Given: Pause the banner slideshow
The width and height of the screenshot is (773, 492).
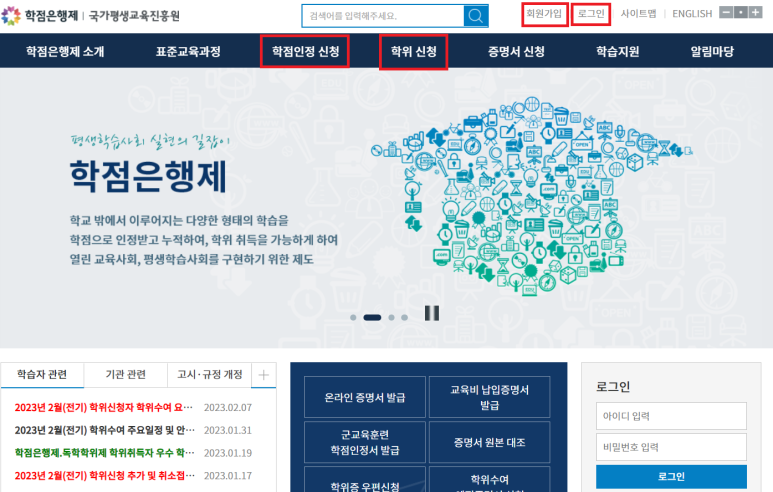Looking at the screenshot, I should [x=432, y=313].
